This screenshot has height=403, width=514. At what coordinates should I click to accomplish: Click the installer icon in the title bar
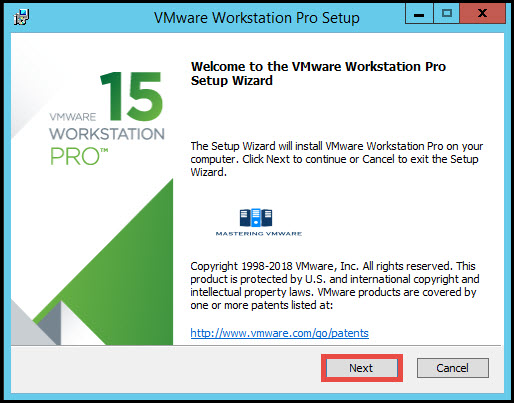[x=22, y=17]
